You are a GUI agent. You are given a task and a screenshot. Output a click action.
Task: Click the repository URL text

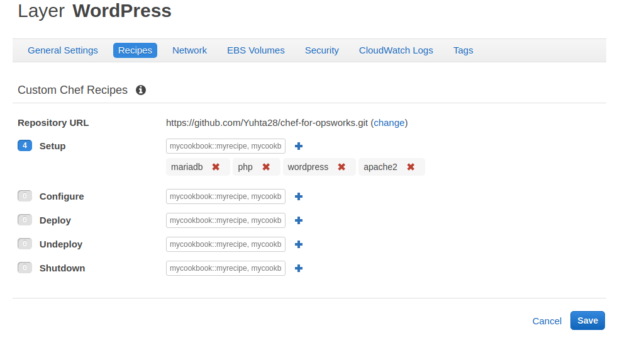click(x=267, y=123)
